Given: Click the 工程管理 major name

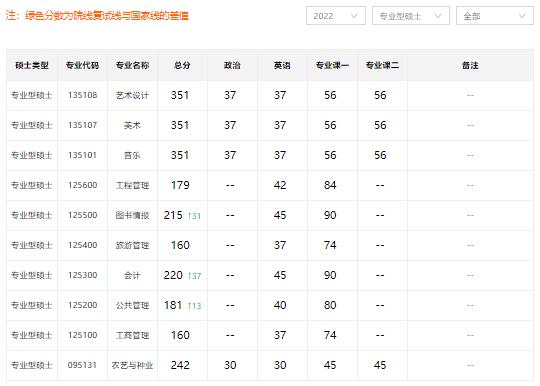Looking at the screenshot, I should tap(132, 185).
